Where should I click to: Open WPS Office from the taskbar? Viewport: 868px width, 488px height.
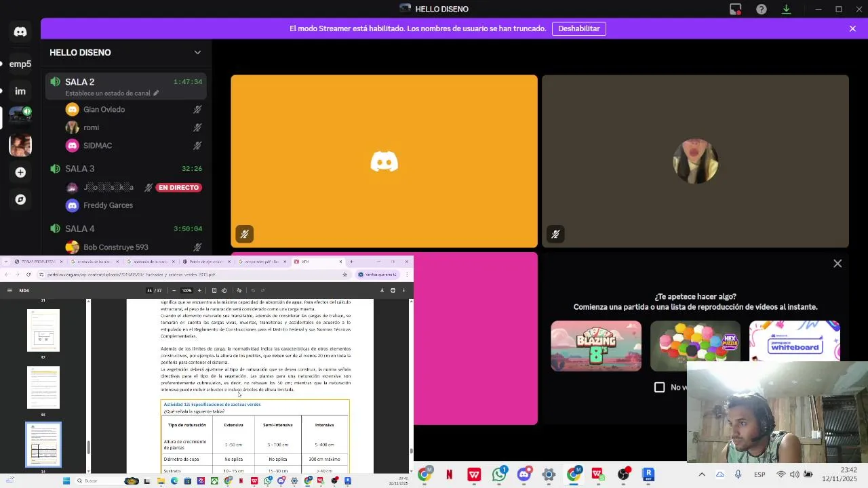tap(474, 474)
